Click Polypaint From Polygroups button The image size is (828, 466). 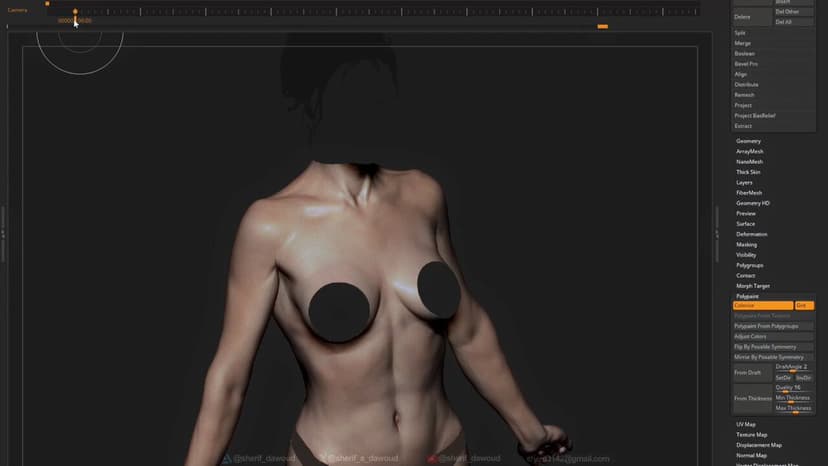click(772, 326)
